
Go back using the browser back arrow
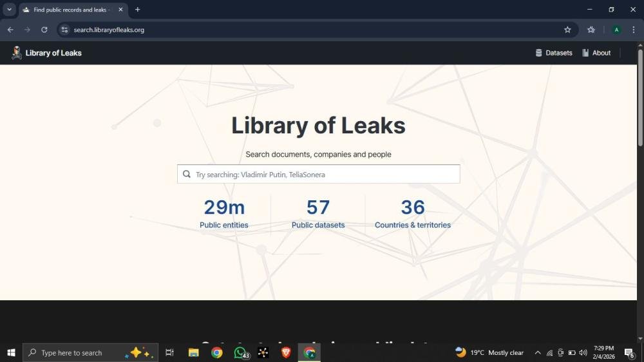click(x=10, y=30)
